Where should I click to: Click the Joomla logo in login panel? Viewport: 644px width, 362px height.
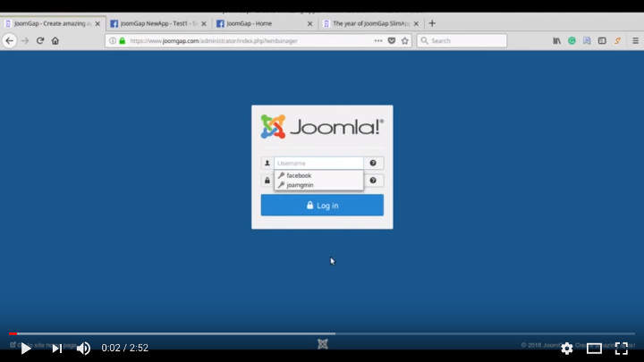(x=322, y=126)
